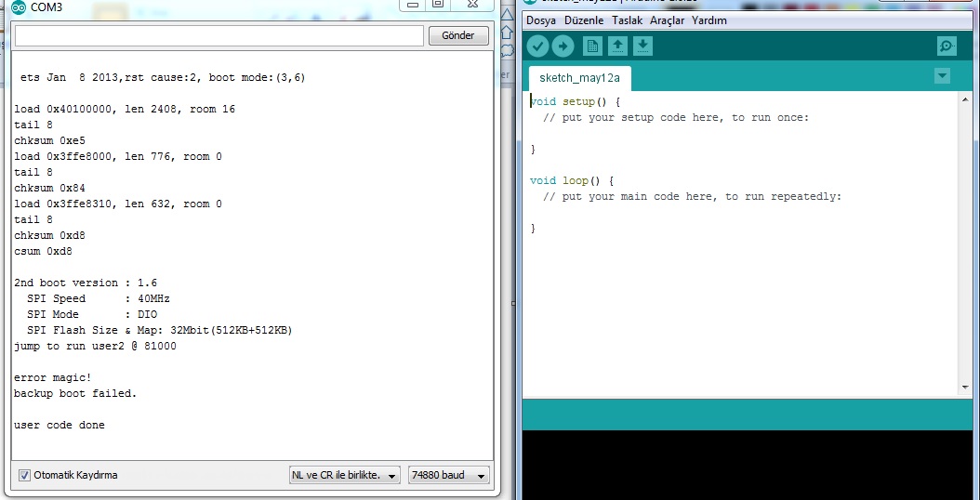Expand the sketch tab options arrow
This screenshot has width=980, height=500.
tap(943, 76)
